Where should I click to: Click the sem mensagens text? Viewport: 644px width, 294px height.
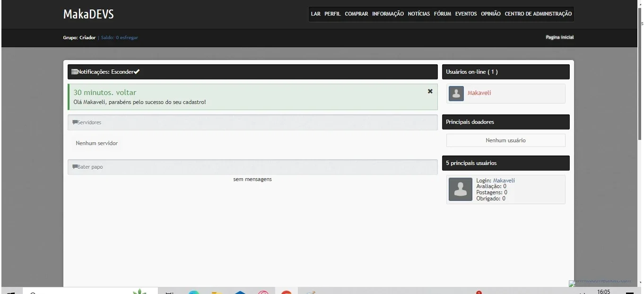(x=252, y=179)
